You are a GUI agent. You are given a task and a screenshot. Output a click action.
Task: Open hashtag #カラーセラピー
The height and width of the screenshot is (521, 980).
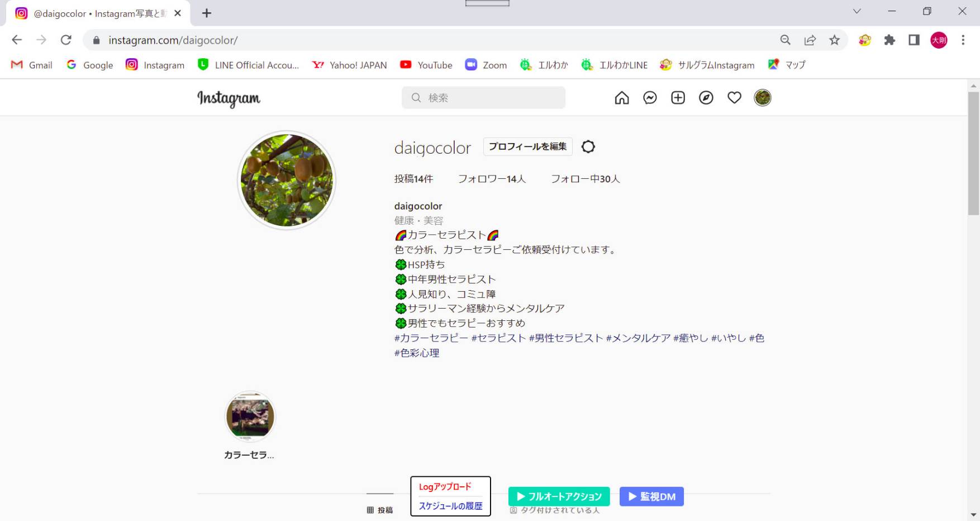click(x=431, y=338)
